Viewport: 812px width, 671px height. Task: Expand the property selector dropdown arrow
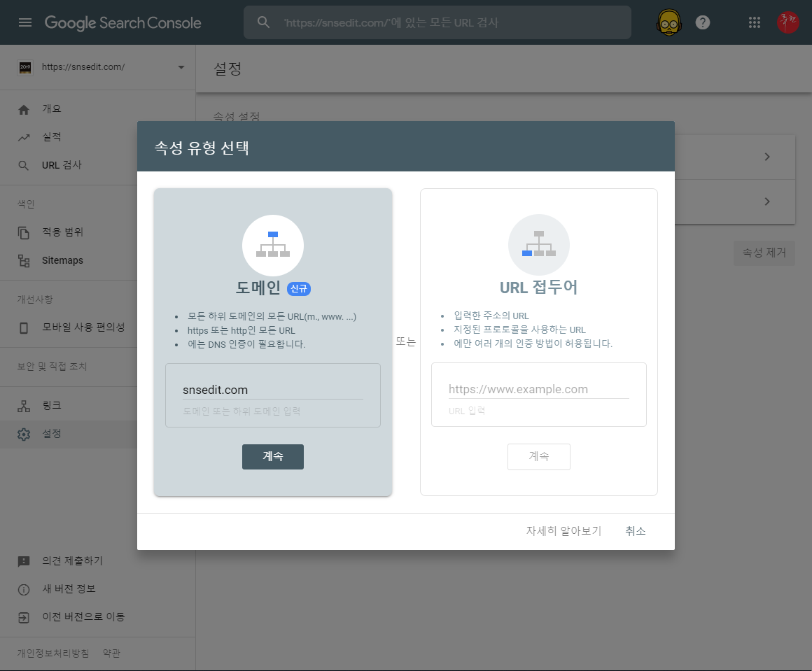coord(181,67)
